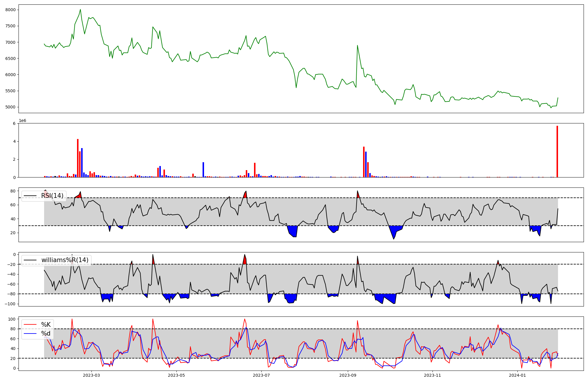Click the %K legend text
Viewport: 588px width, 382px height.
point(46,325)
